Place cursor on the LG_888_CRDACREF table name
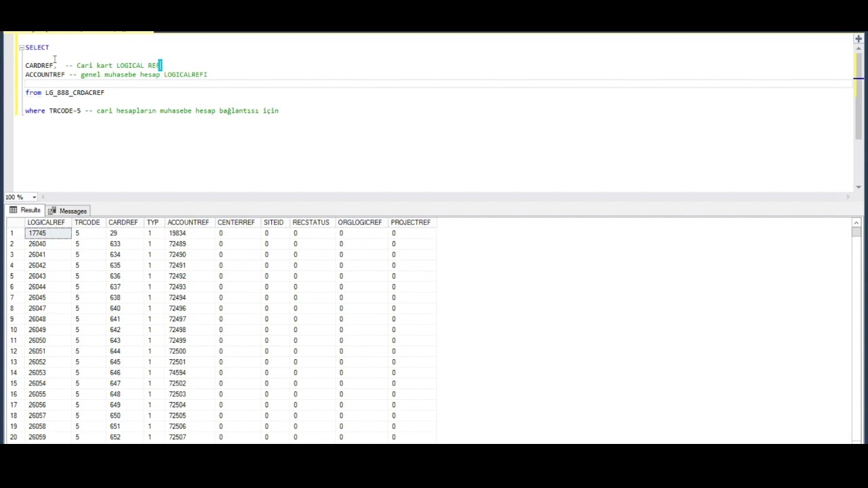This screenshot has width=868, height=488. (x=75, y=93)
